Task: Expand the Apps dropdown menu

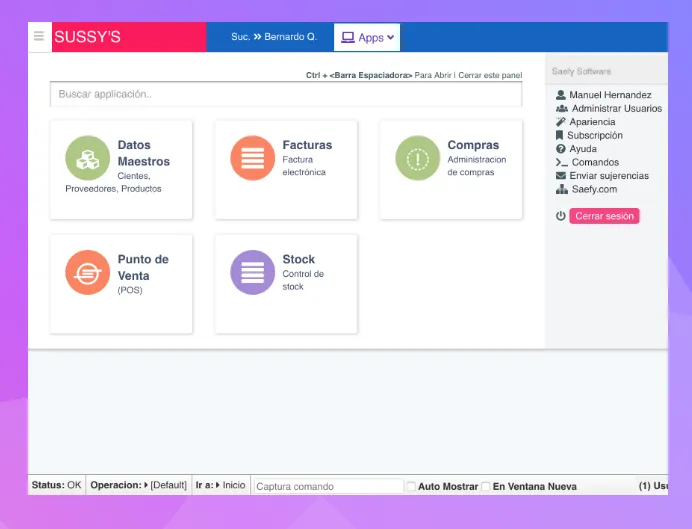Action: 367,38
